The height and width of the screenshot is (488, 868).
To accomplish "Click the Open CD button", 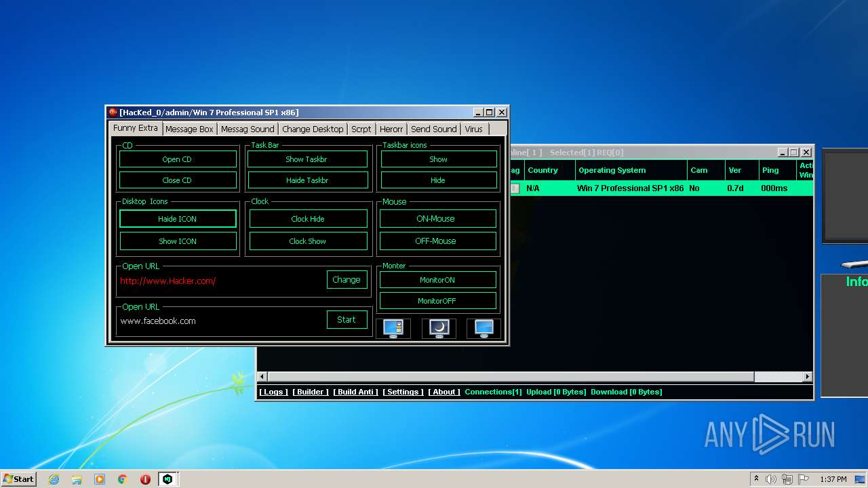I will point(178,159).
